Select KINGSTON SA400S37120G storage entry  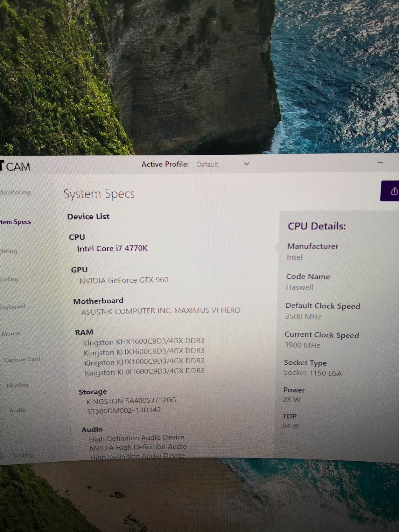point(131,401)
